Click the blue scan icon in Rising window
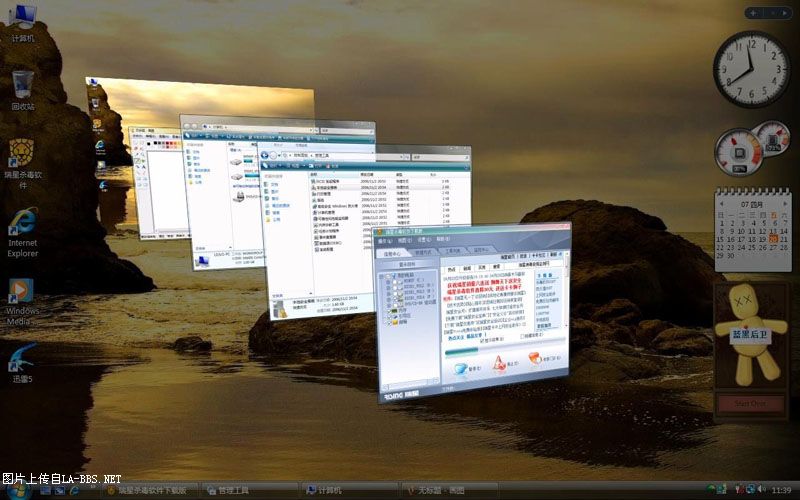The height and width of the screenshot is (500, 800). (x=459, y=368)
